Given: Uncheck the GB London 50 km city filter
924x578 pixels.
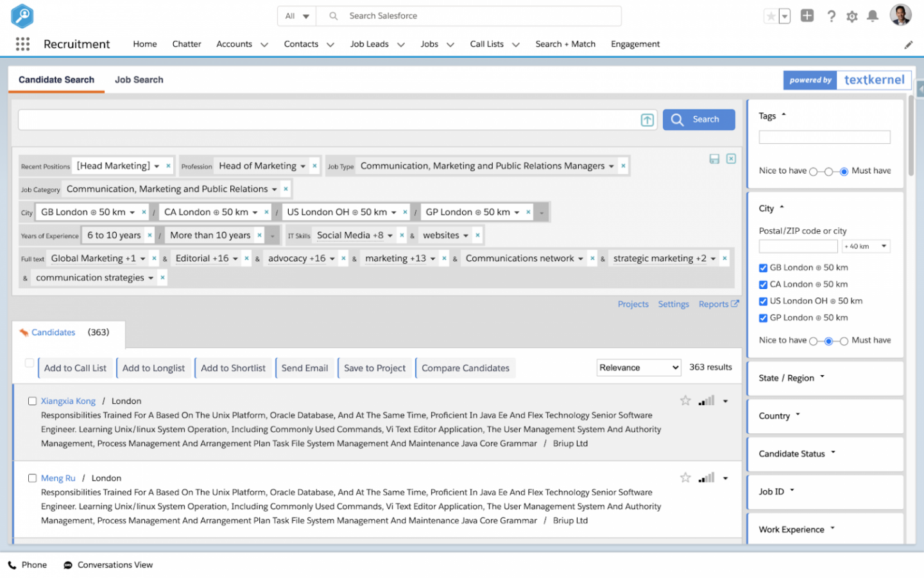Looking at the screenshot, I should pos(763,267).
